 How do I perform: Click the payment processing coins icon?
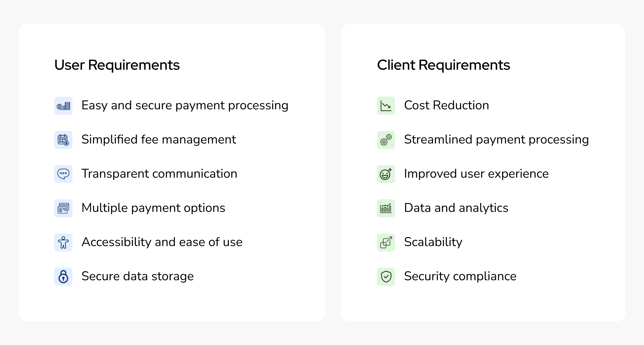tap(63, 106)
